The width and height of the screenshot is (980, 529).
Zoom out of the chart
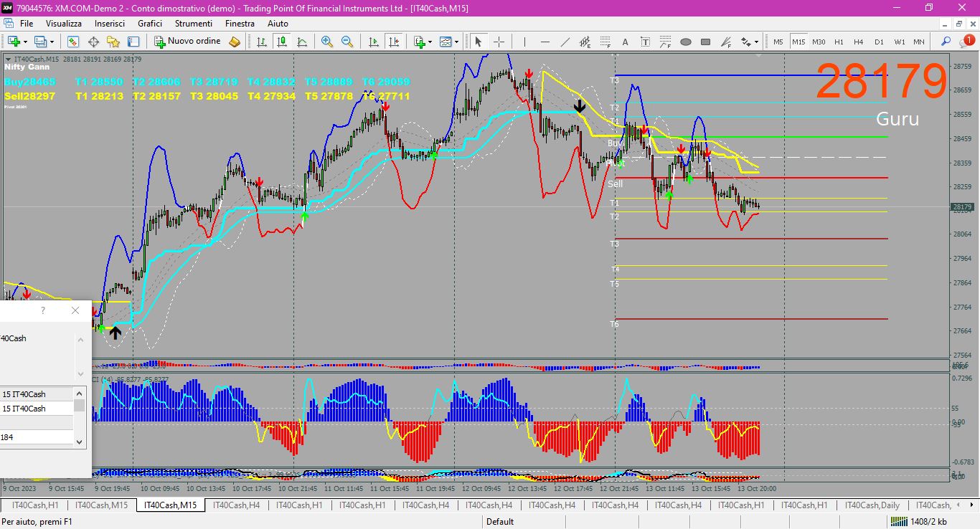coord(347,42)
